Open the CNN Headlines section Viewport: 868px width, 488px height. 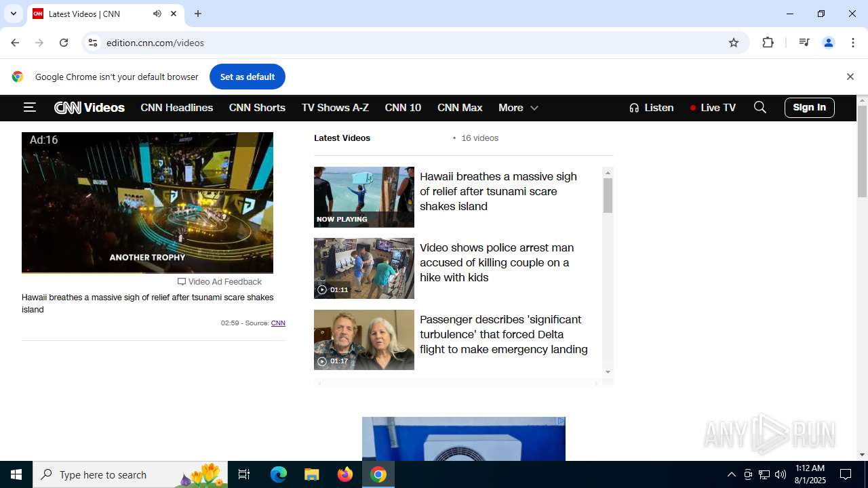coord(177,108)
